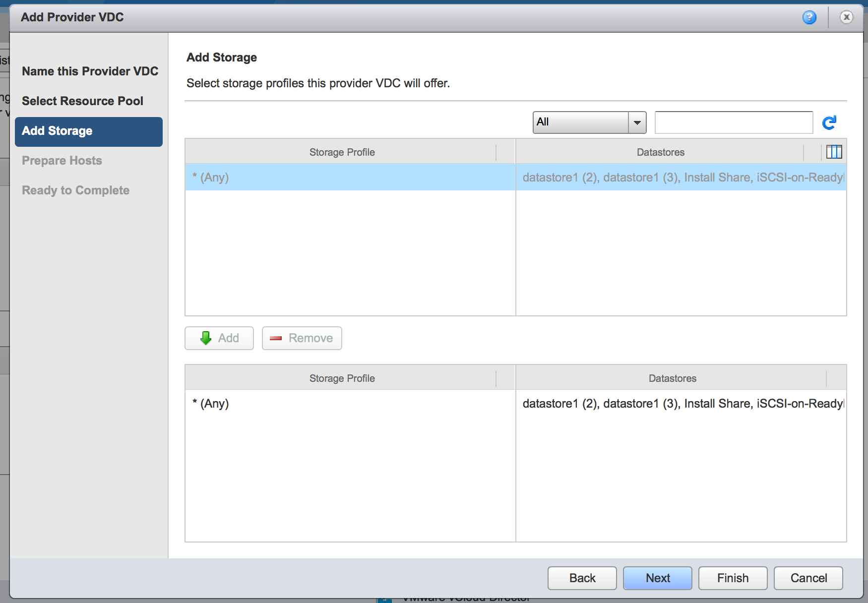Viewport: 868px width, 603px height.
Task: Select the highlighted * (Any) profile row
Action: click(350, 178)
